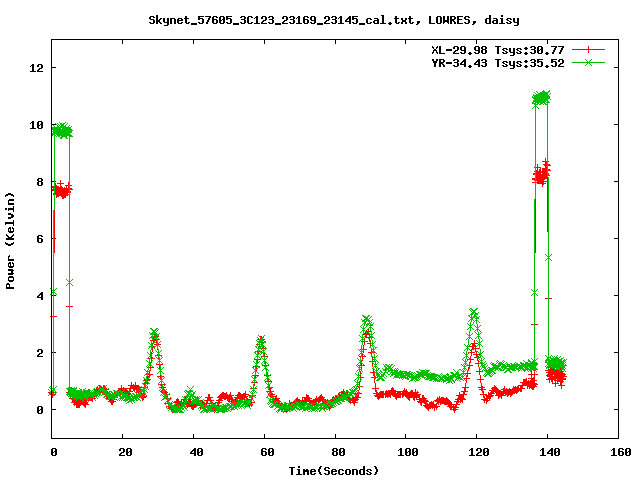Screen dimensions: 640x480
Task: Click x-axis tick label 20
Action: pos(125,452)
